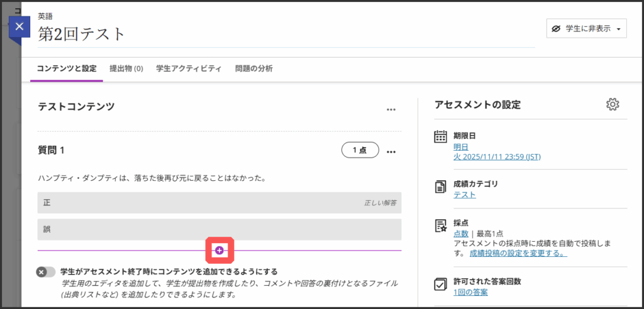
Task: Switch to the Submissions (0) tab
Action: pos(126,68)
